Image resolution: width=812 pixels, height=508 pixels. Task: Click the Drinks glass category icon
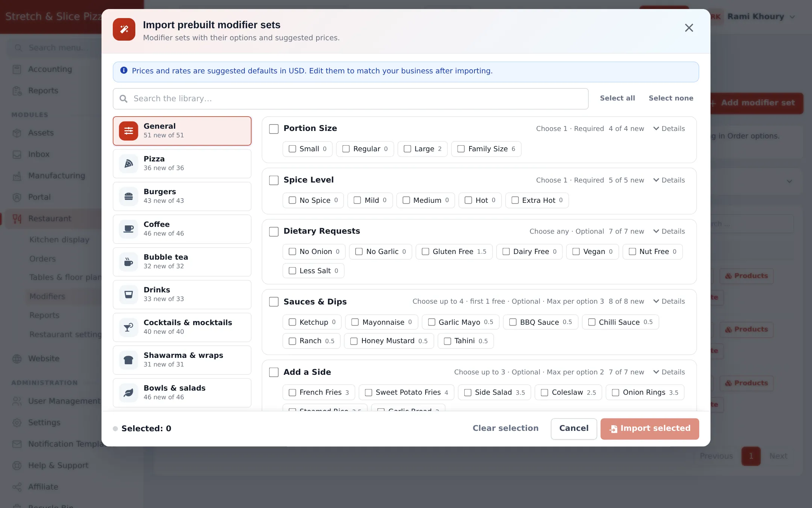click(x=129, y=294)
